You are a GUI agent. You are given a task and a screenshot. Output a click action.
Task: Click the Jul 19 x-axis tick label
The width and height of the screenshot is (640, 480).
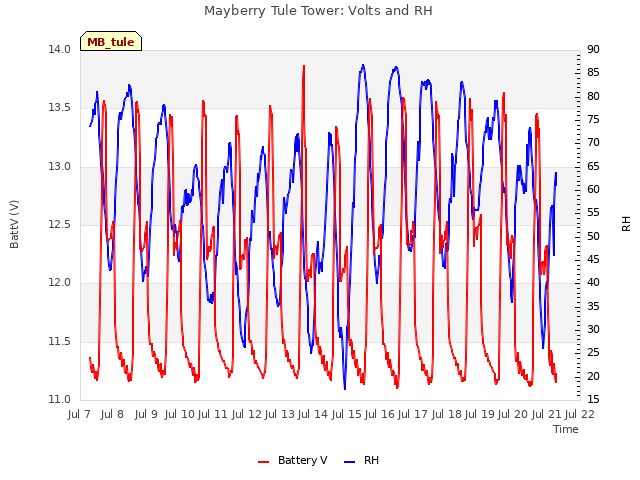(480, 415)
